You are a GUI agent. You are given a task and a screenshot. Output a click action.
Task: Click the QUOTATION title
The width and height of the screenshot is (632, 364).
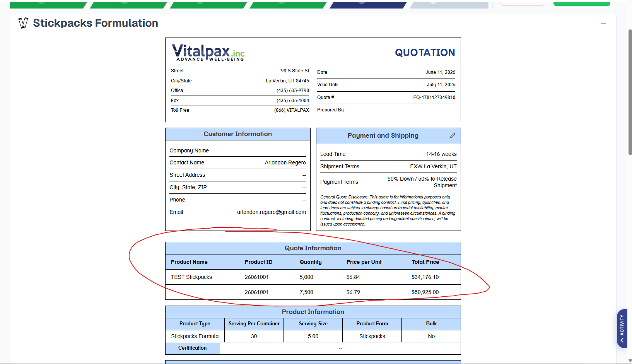[x=425, y=53]
